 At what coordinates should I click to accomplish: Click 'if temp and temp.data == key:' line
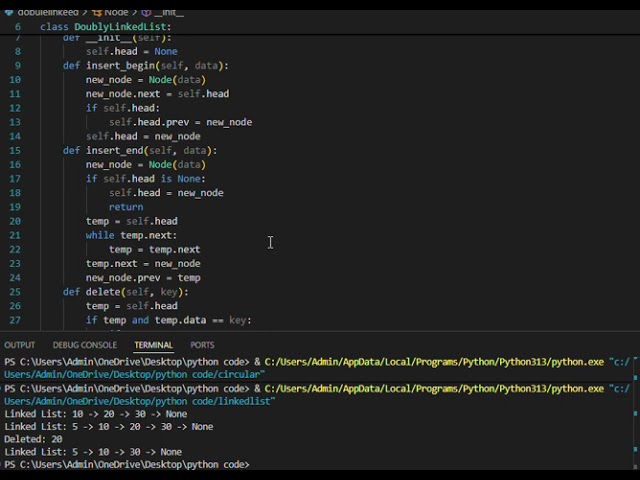click(x=169, y=320)
